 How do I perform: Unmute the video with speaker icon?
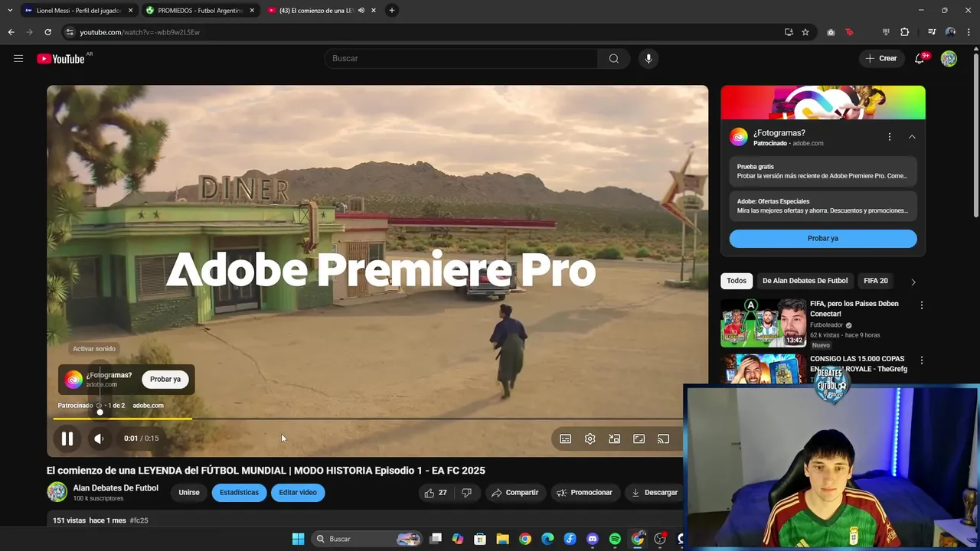99,439
